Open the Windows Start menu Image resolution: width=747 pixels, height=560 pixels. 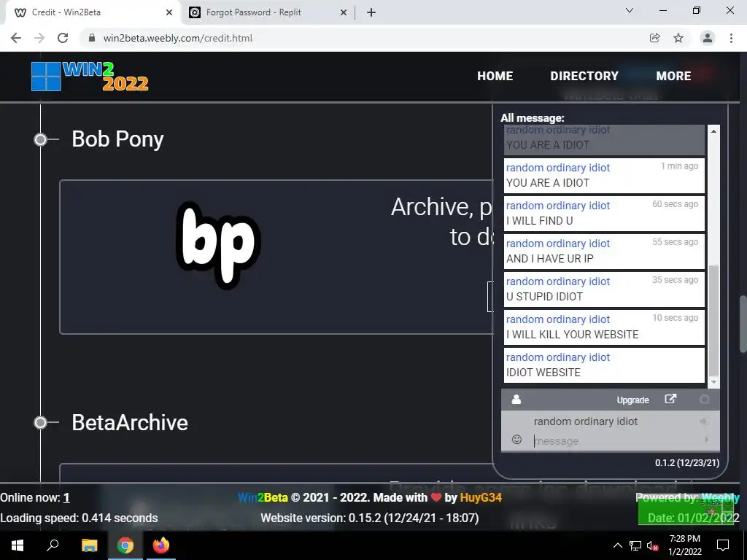(x=18, y=545)
